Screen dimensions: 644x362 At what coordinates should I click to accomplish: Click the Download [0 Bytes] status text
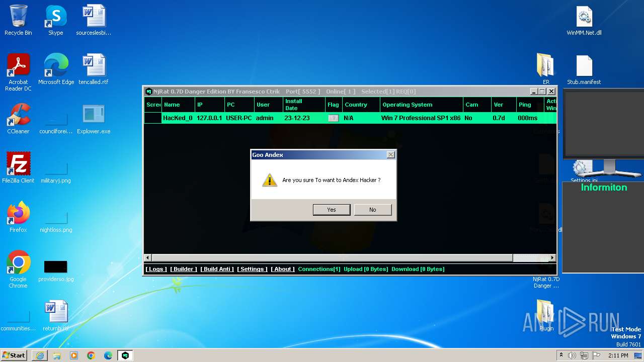pos(418,269)
